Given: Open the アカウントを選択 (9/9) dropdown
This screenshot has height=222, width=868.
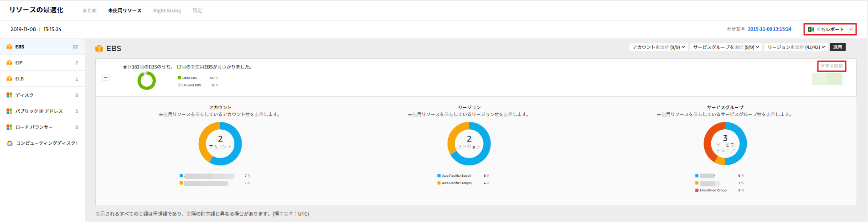Looking at the screenshot, I should coord(658,47).
